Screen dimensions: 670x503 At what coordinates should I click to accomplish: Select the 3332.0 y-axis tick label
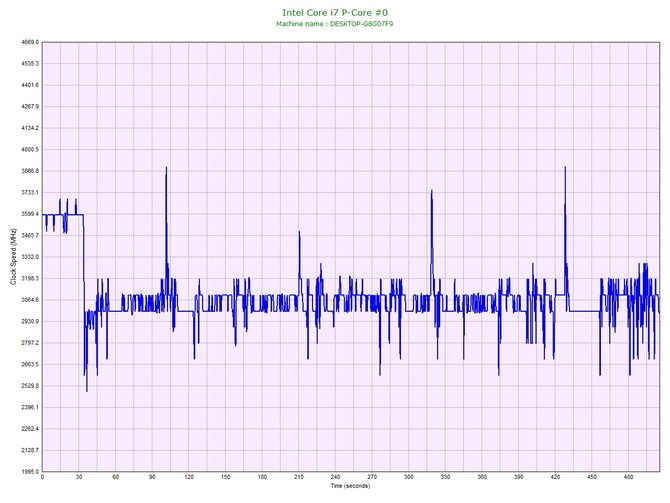pos(30,257)
